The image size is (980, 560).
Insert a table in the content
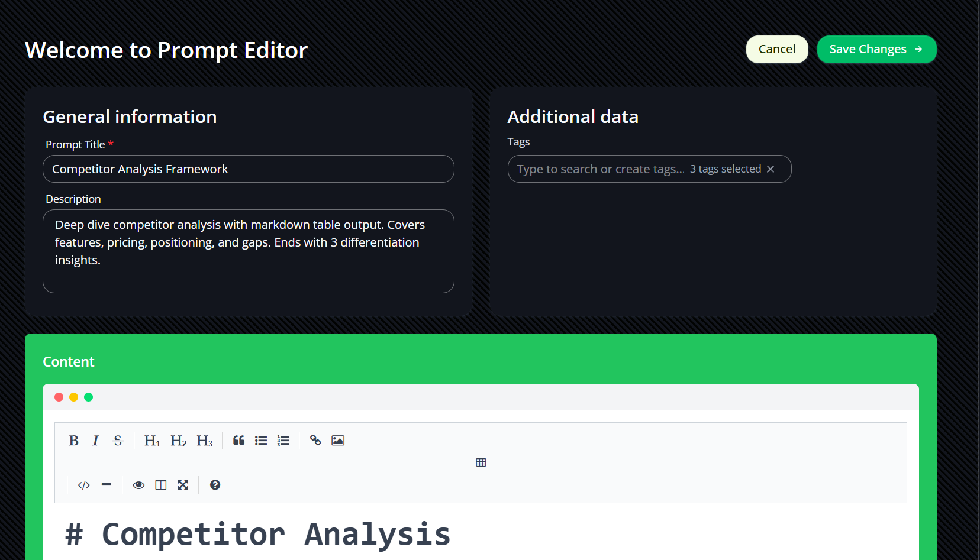pyautogui.click(x=481, y=462)
